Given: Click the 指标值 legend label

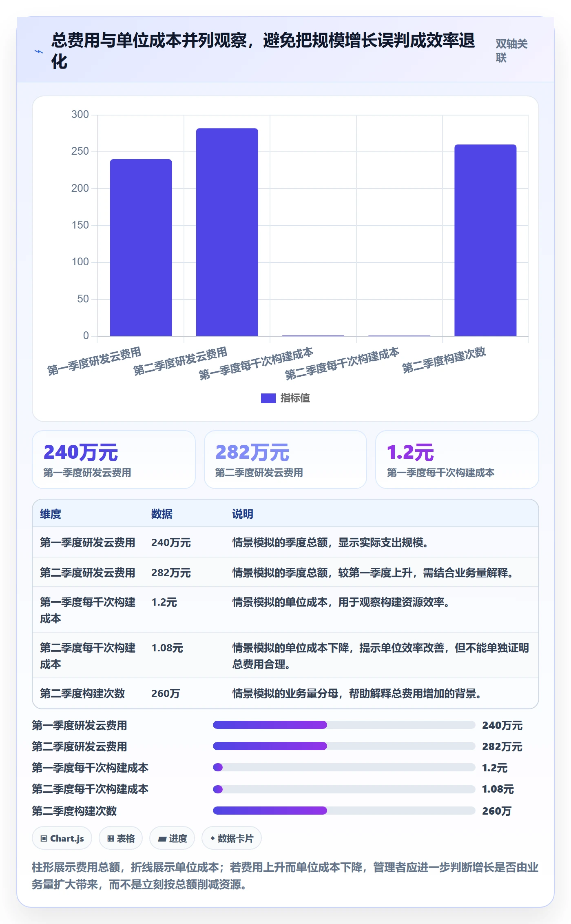Looking at the screenshot, I should (295, 398).
